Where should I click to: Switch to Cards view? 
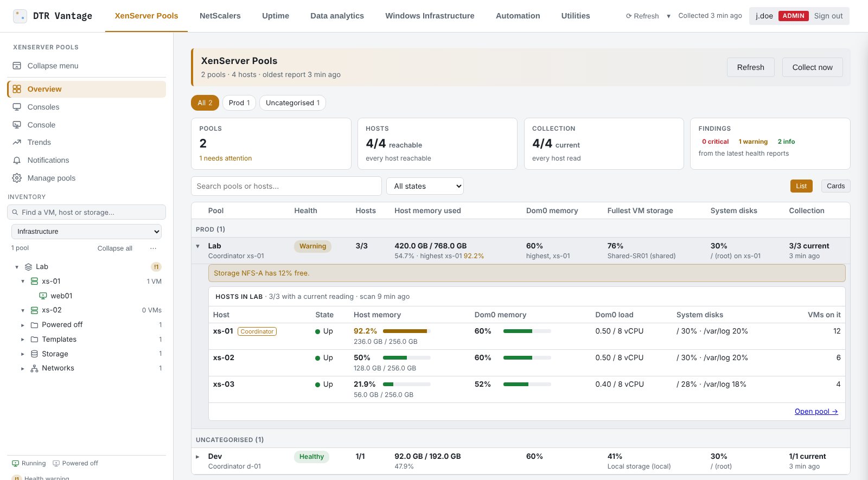click(x=835, y=186)
